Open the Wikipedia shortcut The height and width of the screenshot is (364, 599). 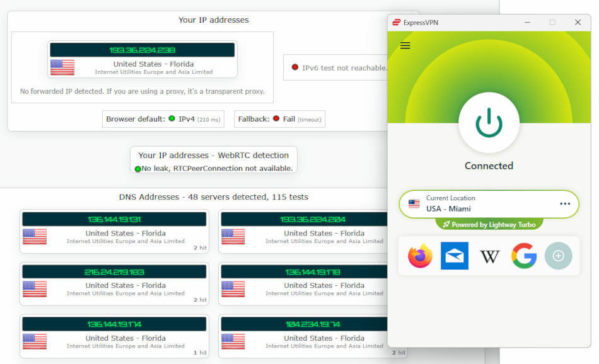coord(489,256)
